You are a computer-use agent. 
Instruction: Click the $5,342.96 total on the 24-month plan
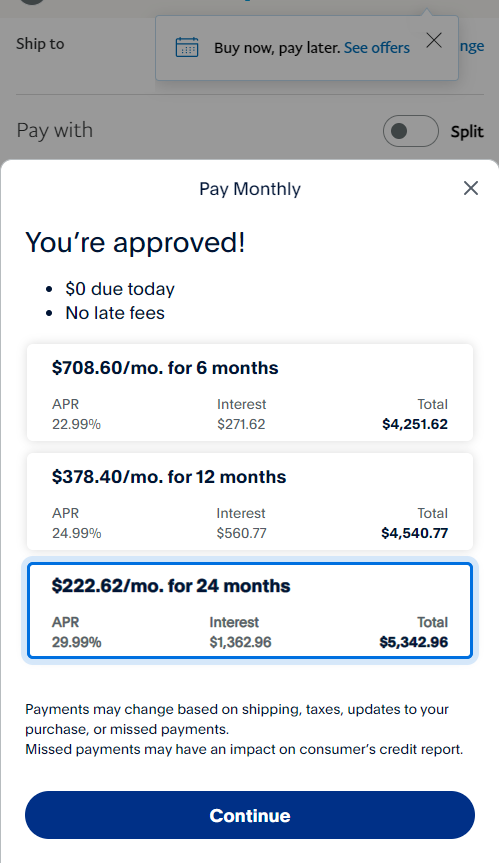(x=414, y=642)
